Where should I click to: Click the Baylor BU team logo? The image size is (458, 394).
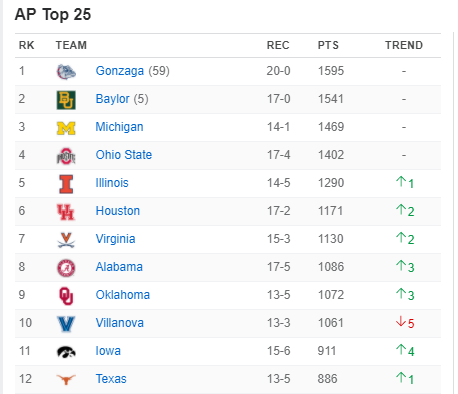66,100
